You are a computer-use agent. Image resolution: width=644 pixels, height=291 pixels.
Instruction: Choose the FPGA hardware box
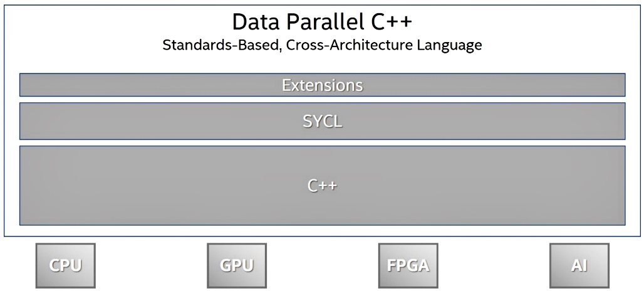tap(408, 265)
